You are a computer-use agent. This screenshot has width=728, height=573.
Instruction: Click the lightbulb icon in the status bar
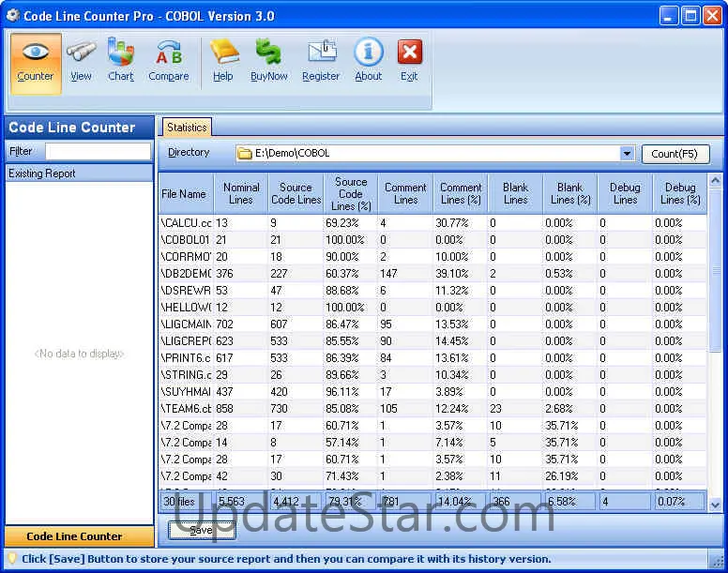point(12,559)
